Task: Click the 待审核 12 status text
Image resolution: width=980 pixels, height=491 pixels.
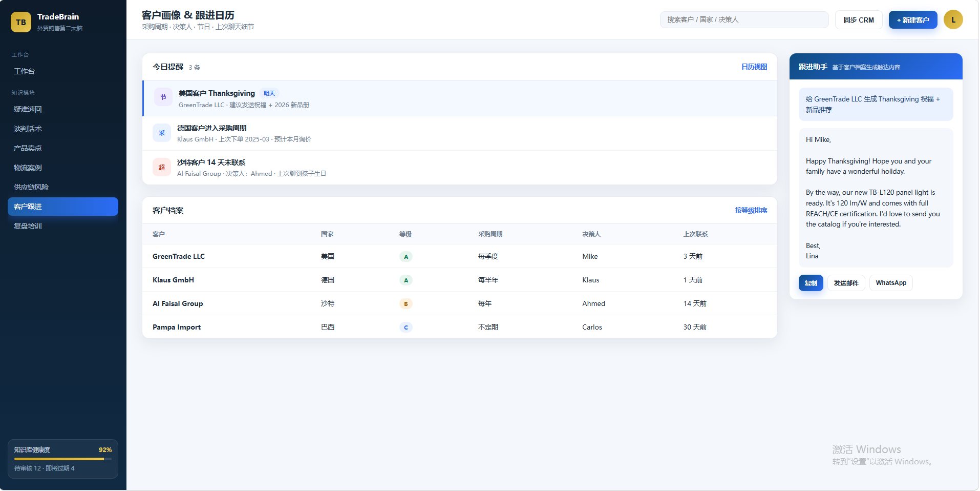Action: click(28, 468)
